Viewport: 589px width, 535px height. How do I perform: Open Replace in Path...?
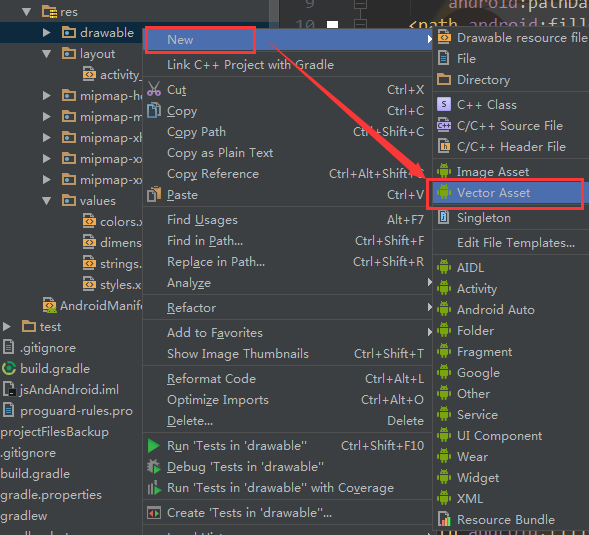click(x=288, y=262)
